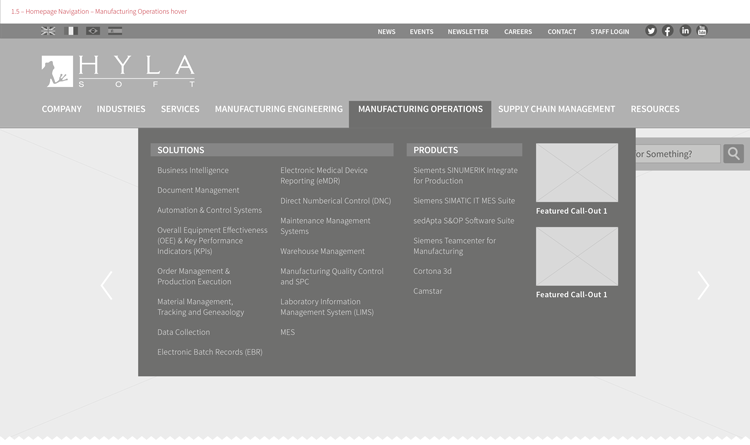Screen dimensions: 750x445
Task: Click the HYLA Soft logo
Action: click(x=118, y=71)
